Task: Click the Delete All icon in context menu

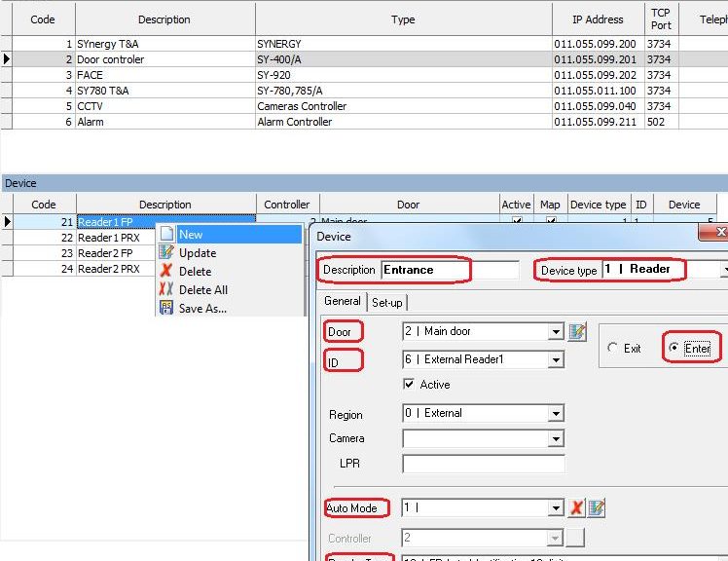Action: pos(165,290)
